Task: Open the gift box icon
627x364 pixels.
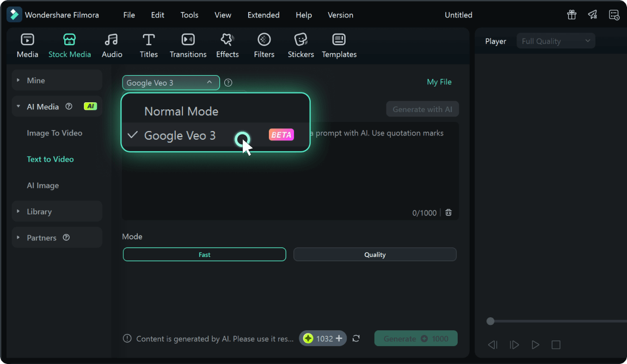Action: [x=572, y=15]
